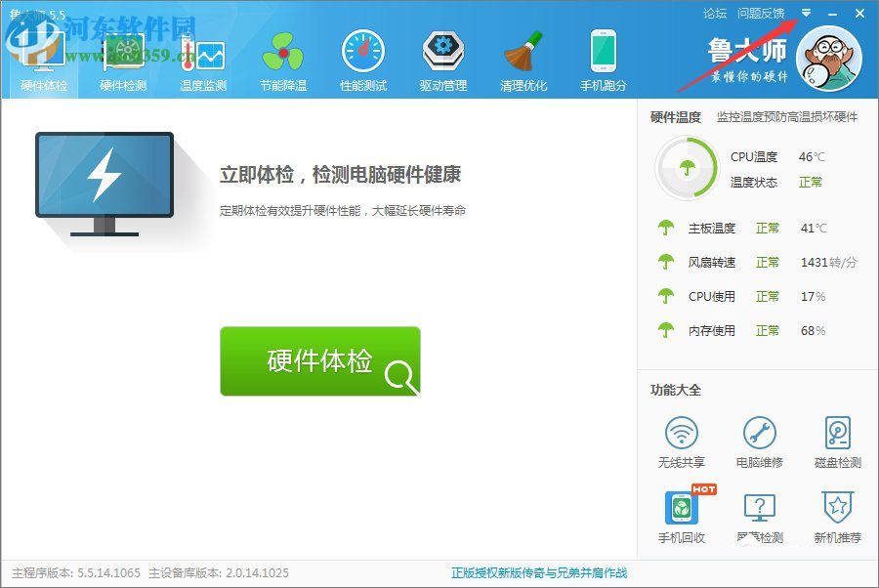Open 驱动管理 driver management gear icon

click(x=442, y=49)
